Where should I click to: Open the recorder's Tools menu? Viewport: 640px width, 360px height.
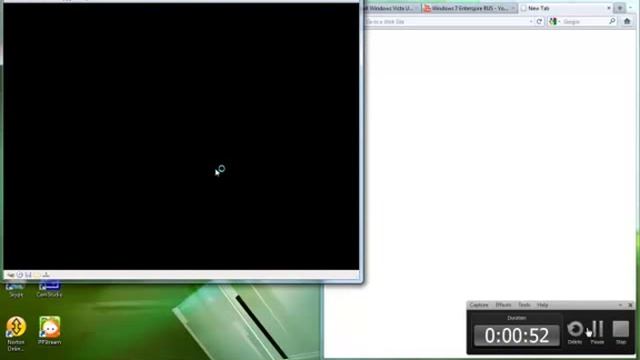[x=524, y=305]
